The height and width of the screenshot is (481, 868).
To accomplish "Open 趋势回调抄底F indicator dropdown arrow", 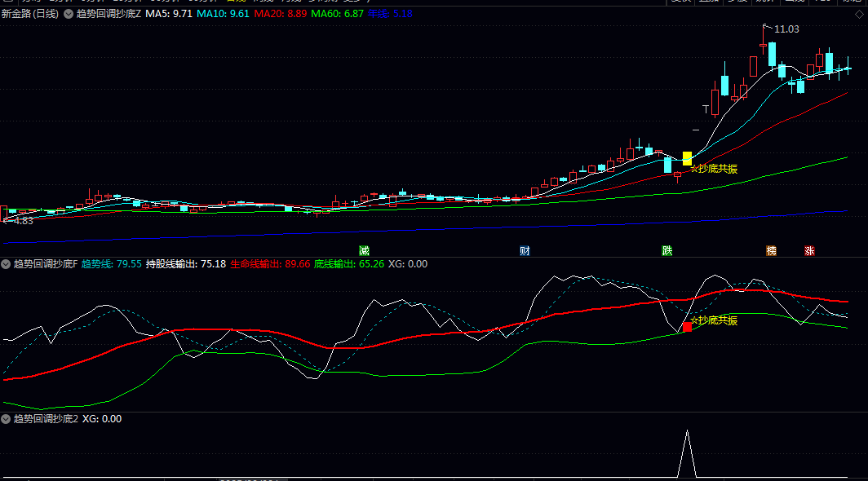I will (x=6, y=264).
